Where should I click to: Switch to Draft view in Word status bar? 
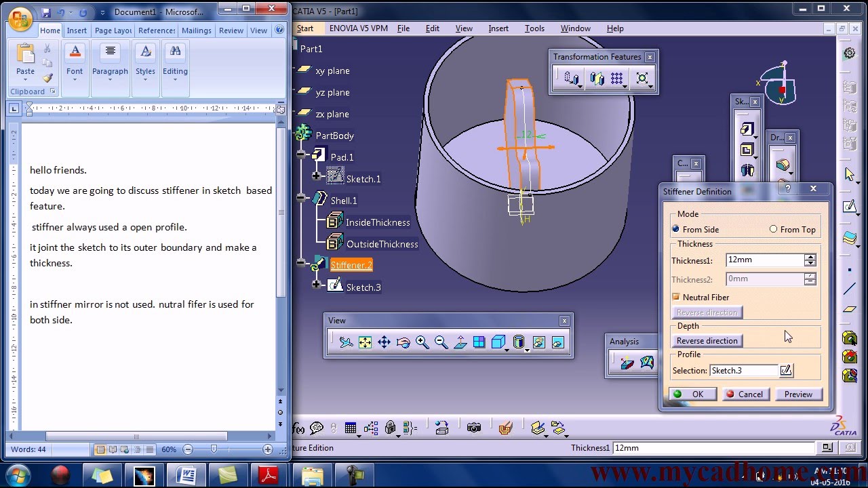(150, 449)
